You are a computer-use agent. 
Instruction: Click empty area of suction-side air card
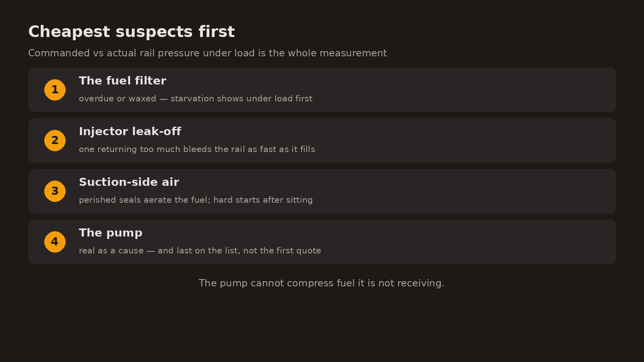click(x=463, y=191)
